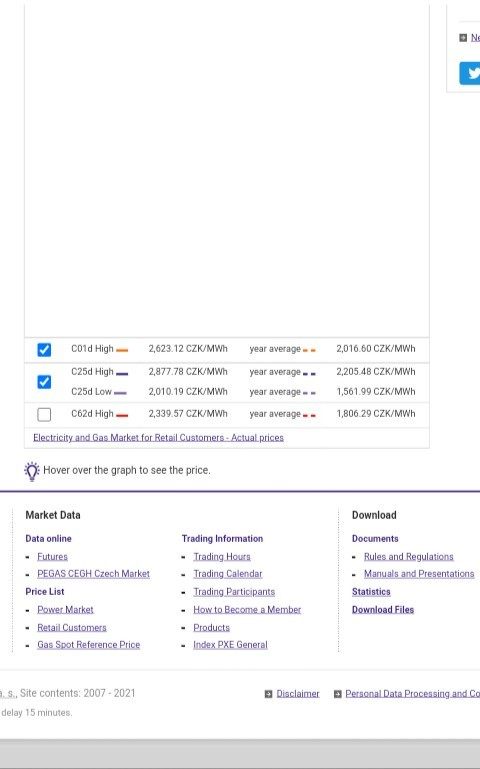Click the plus expand icon beside the top-right link
480x769 pixels.
[463, 37]
